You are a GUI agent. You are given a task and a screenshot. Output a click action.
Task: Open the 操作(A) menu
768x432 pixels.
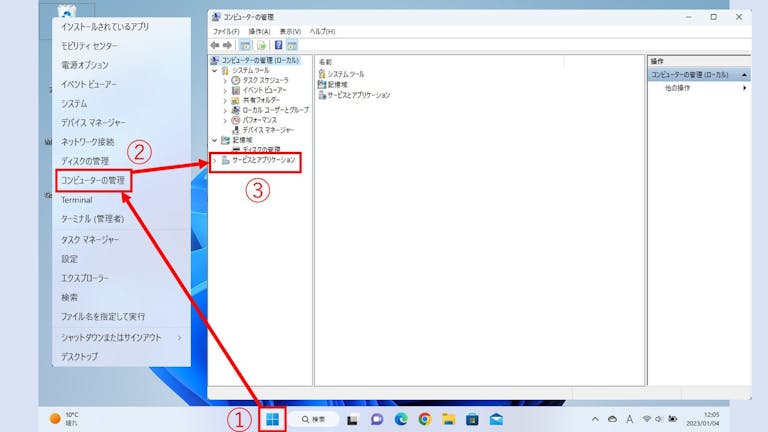[259, 31]
